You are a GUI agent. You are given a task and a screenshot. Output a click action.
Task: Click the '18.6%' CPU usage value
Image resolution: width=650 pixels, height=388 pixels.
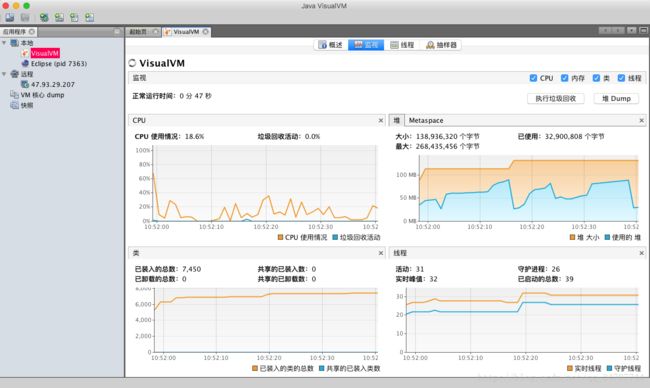tap(194, 136)
